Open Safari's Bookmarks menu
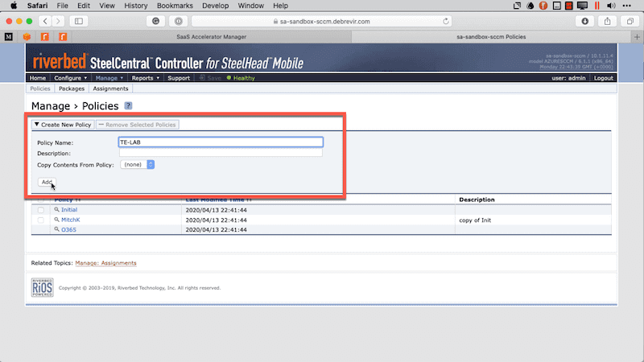The image size is (644, 362). point(175,6)
